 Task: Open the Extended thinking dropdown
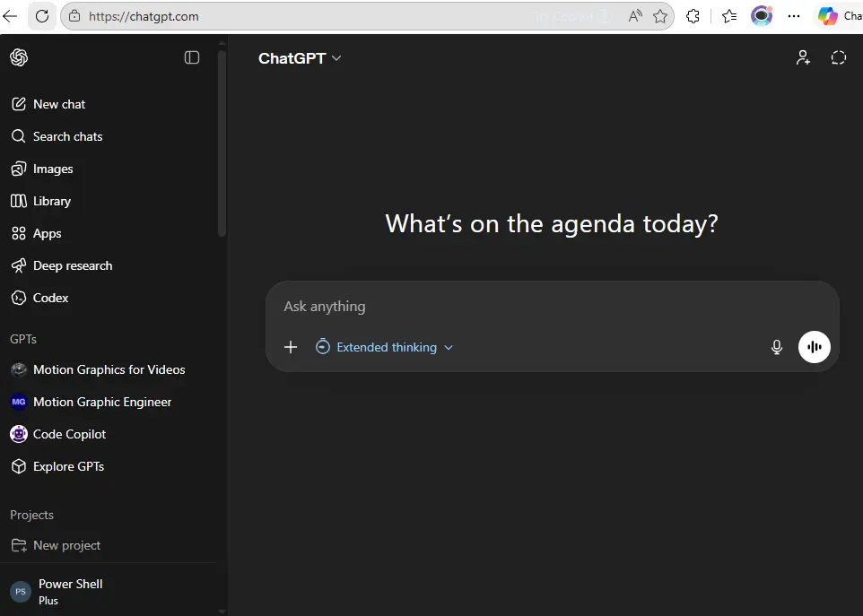[384, 347]
